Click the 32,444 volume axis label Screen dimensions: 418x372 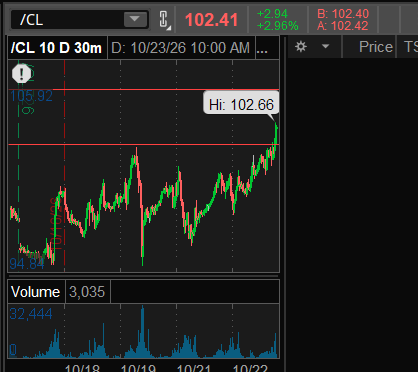pos(31,314)
